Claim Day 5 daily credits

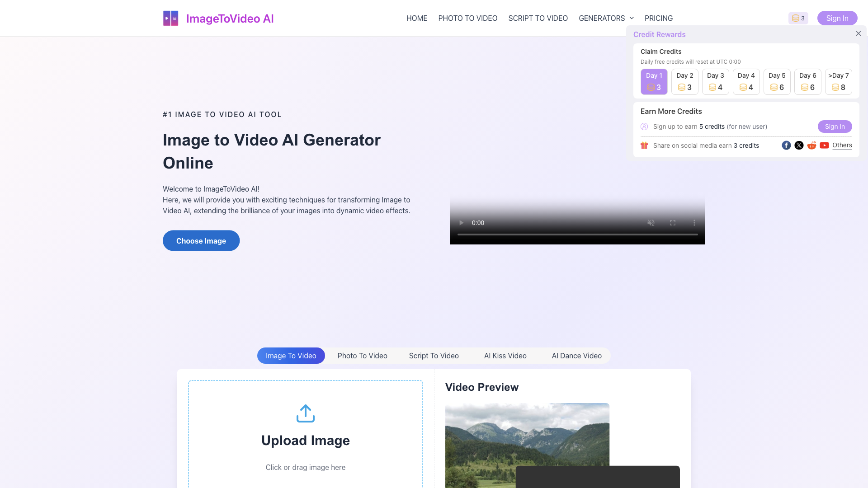776,82
